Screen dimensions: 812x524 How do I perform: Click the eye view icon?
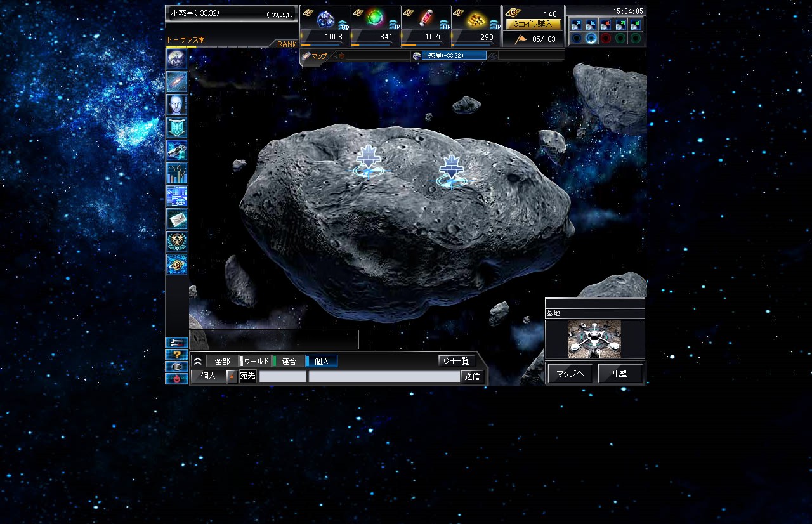click(176, 367)
